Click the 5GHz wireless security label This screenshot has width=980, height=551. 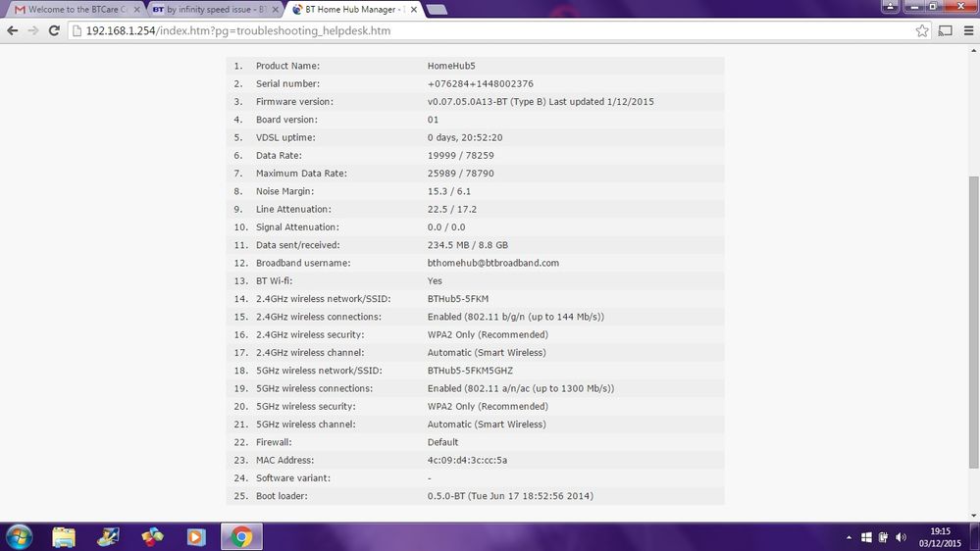tap(306, 407)
